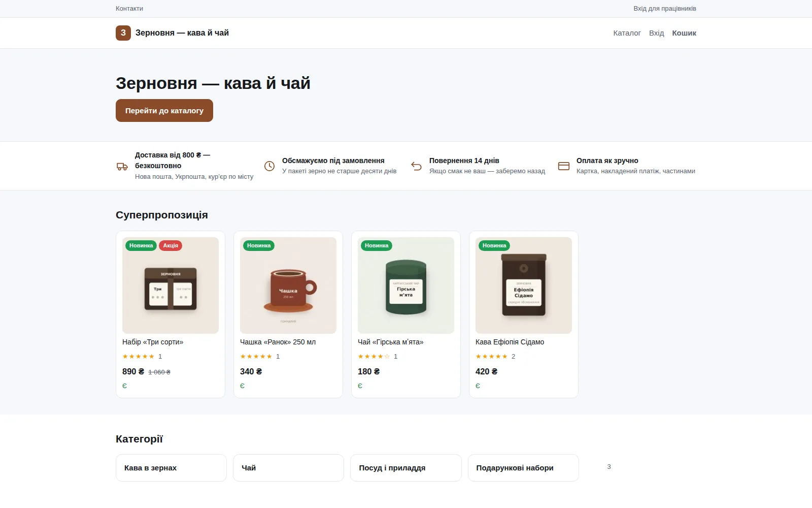Click the price «180 ₴»
812x508 pixels.
pyautogui.click(x=368, y=372)
